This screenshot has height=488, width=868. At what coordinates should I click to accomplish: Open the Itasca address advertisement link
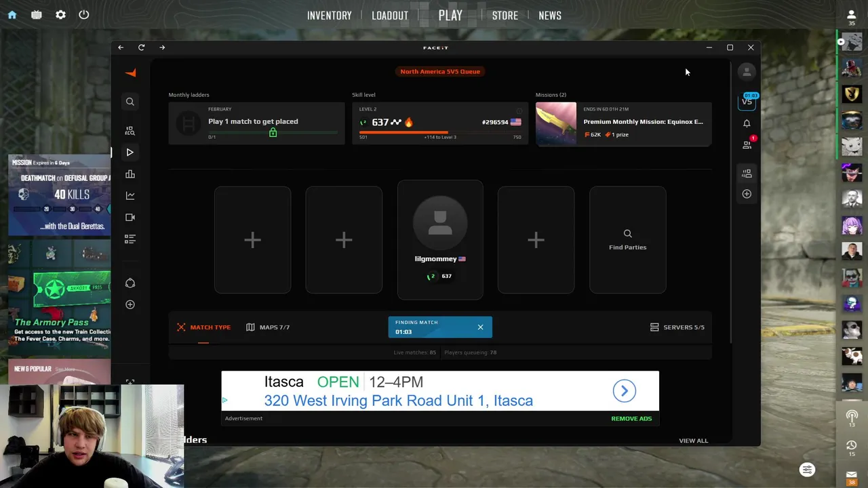[x=399, y=401]
